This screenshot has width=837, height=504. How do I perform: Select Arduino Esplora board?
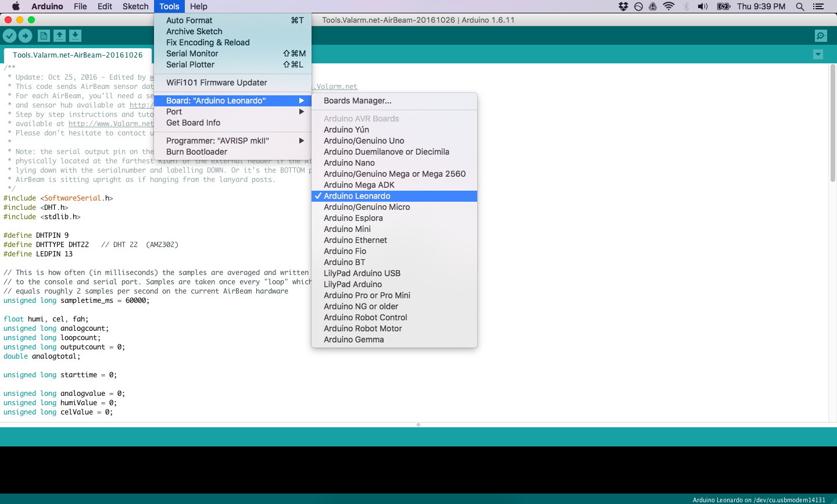pyautogui.click(x=394, y=218)
